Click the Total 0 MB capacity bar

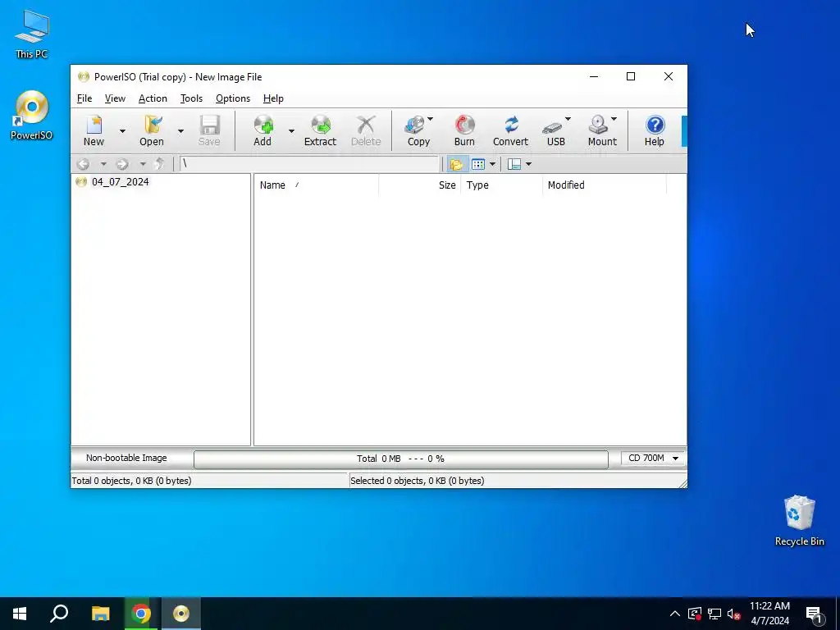pos(400,459)
